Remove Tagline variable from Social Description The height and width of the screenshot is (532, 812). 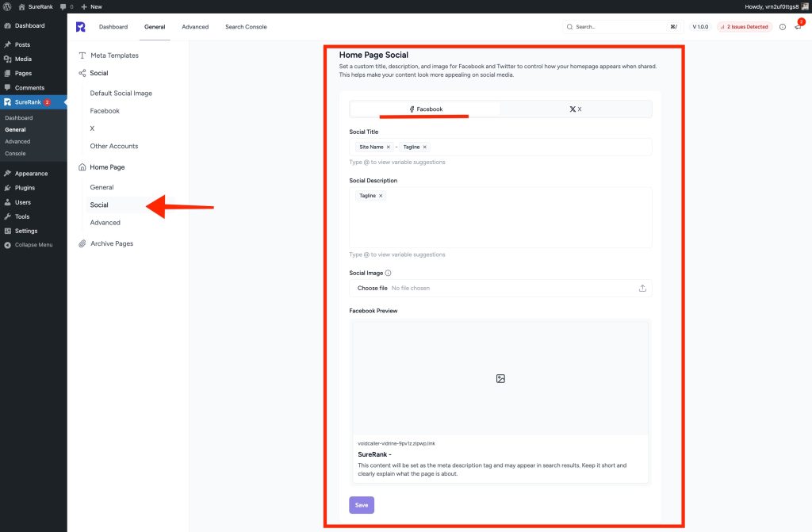pos(381,196)
